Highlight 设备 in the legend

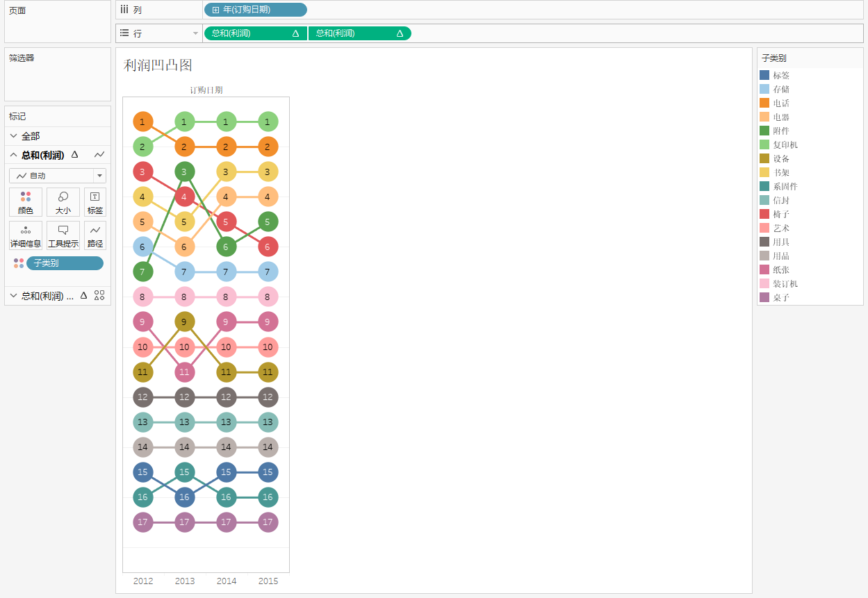781,158
